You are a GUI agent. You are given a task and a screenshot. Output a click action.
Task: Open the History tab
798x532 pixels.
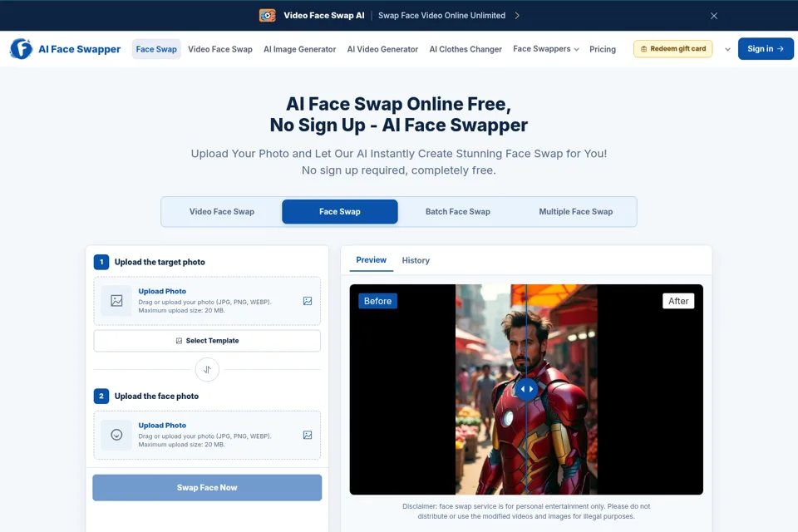click(x=416, y=260)
